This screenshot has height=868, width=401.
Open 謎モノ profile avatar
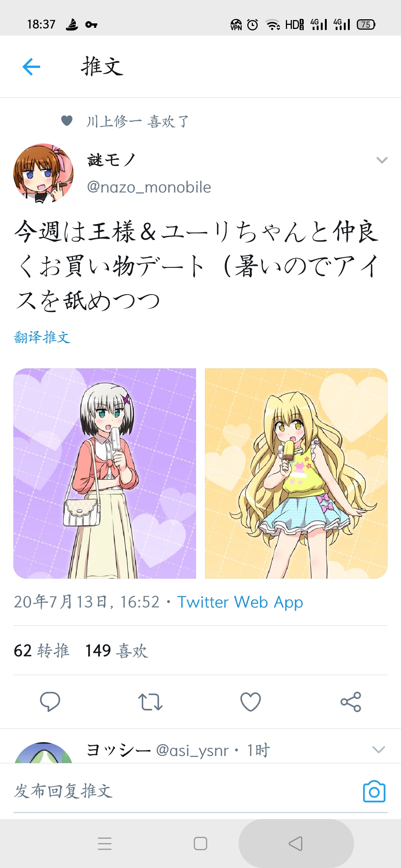43,173
